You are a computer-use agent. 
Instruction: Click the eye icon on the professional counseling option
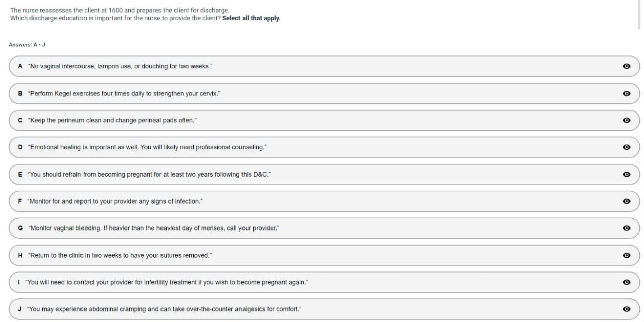tap(626, 147)
